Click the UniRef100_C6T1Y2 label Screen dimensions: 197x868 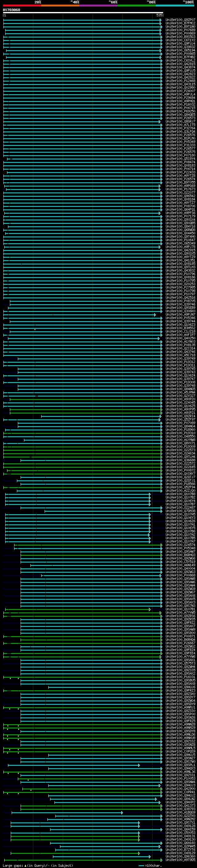point(180,40)
